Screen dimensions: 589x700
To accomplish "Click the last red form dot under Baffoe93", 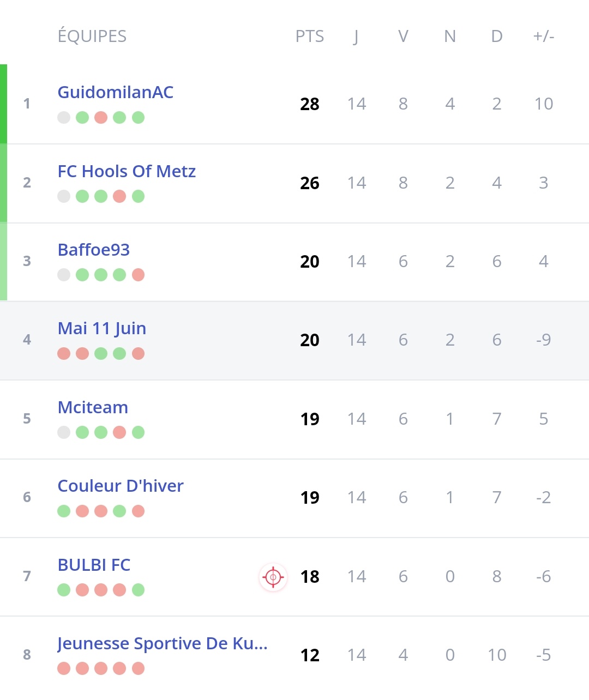I will click(138, 275).
